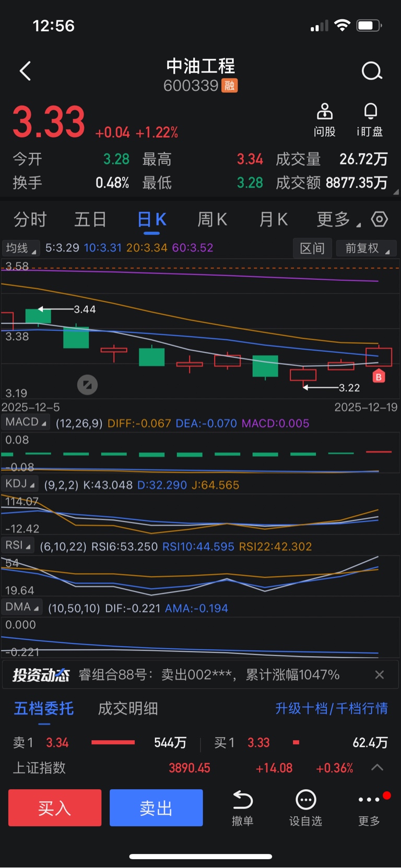The height and width of the screenshot is (868, 401).
Task: Switch to the 五日 tab
Action: click(x=90, y=220)
